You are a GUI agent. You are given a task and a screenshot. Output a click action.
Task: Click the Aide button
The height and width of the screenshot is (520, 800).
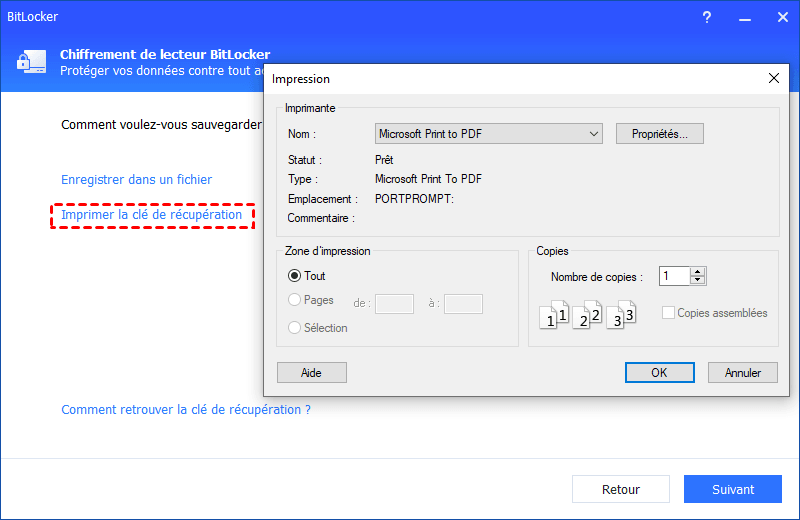click(x=312, y=373)
